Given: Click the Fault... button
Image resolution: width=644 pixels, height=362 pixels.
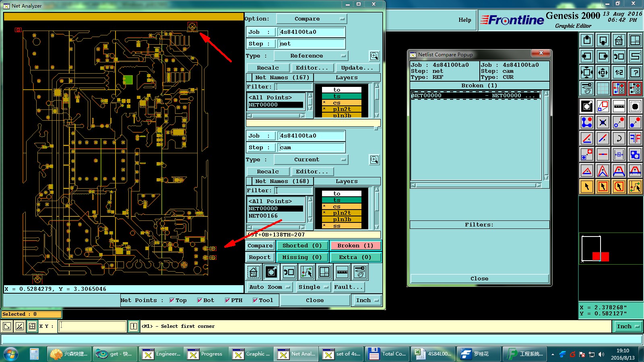Looking at the screenshot, I should click(349, 287).
